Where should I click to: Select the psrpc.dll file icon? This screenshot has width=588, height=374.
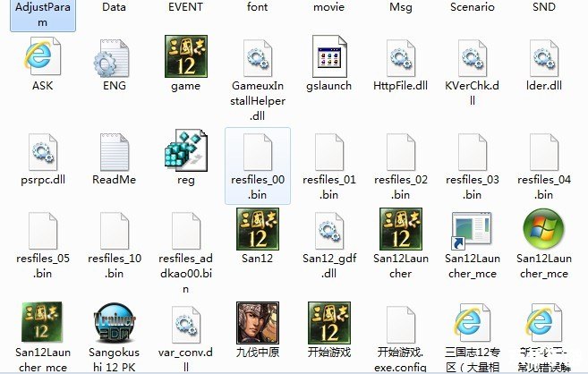[43, 152]
